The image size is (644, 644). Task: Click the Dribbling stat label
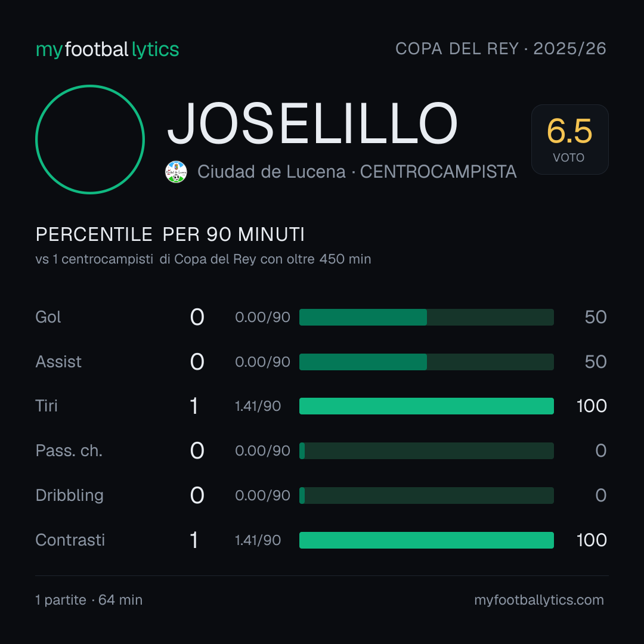point(69,496)
